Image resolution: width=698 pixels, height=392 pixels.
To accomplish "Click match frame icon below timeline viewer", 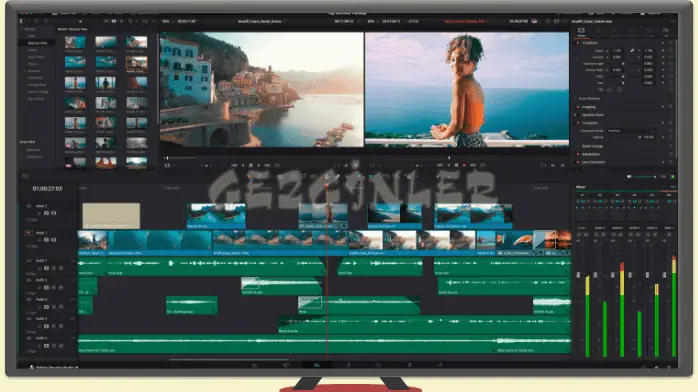I will (x=543, y=165).
